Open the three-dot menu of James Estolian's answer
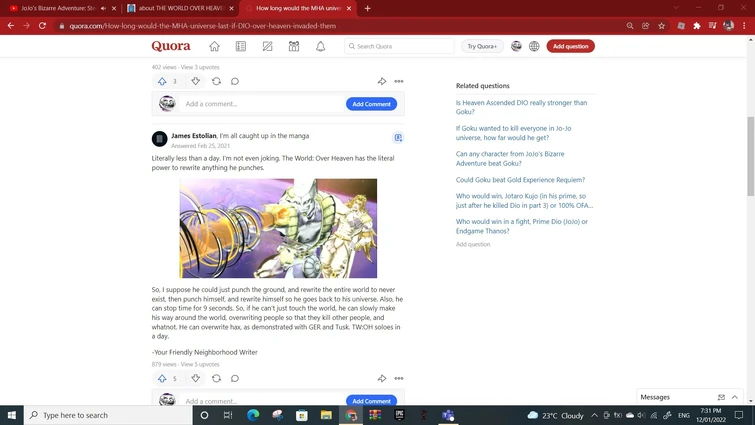755x425 pixels. click(399, 378)
